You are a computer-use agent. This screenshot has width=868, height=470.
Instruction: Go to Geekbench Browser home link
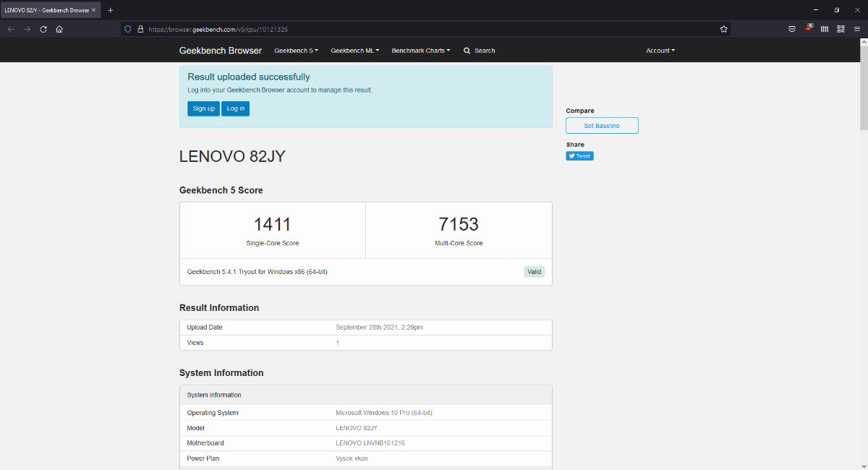pos(221,51)
